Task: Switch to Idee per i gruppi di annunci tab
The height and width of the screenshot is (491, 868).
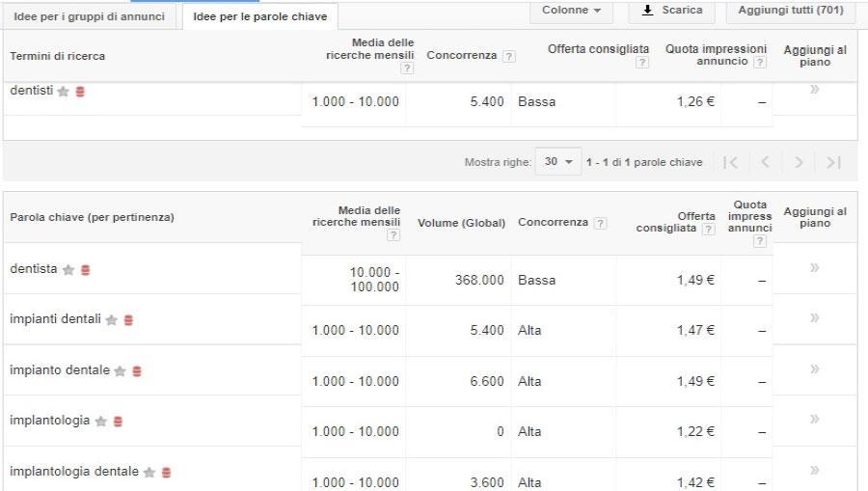Action: [x=90, y=16]
